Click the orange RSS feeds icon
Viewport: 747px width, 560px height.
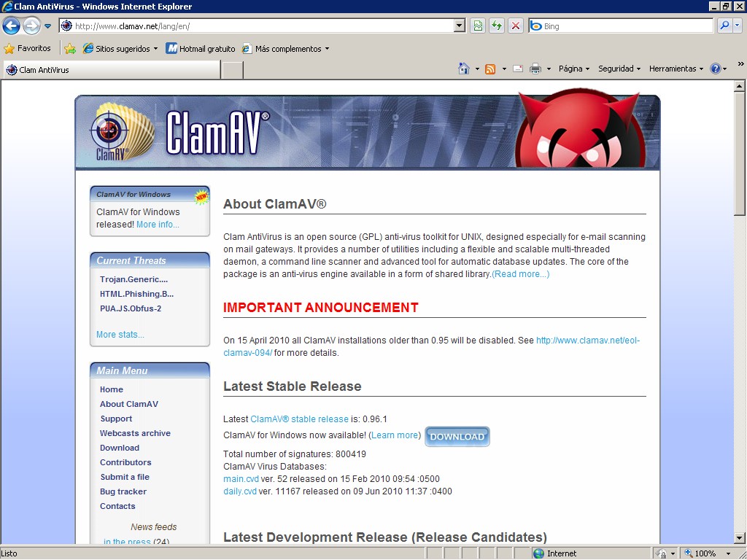[x=490, y=69]
